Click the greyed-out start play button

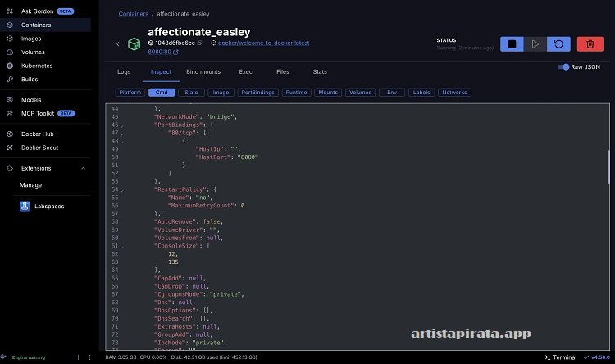(x=535, y=44)
